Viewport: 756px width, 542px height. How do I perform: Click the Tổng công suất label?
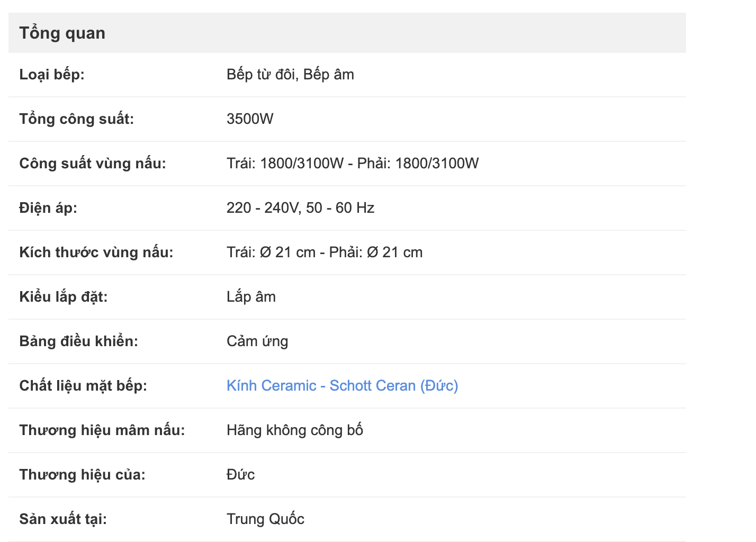(x=77, y=119)
